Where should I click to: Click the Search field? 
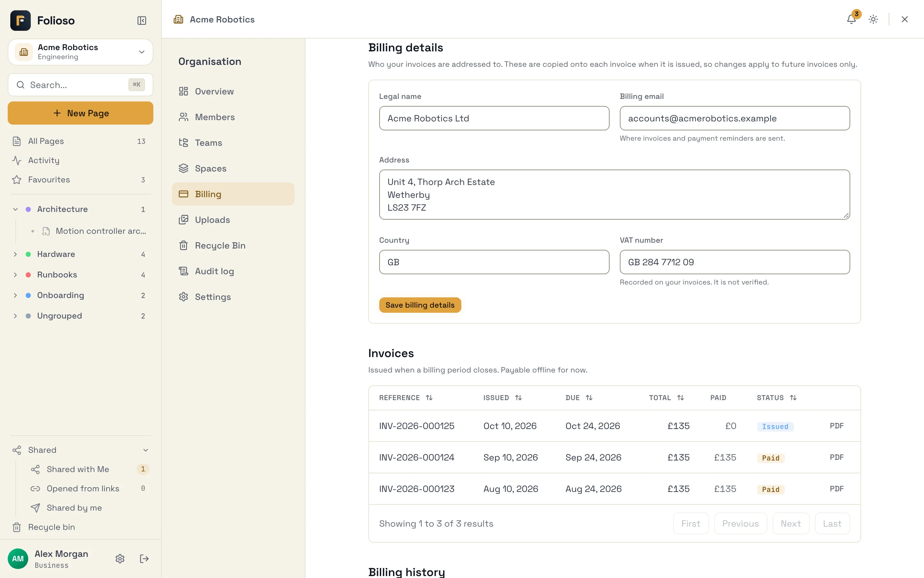pos(80,85)
